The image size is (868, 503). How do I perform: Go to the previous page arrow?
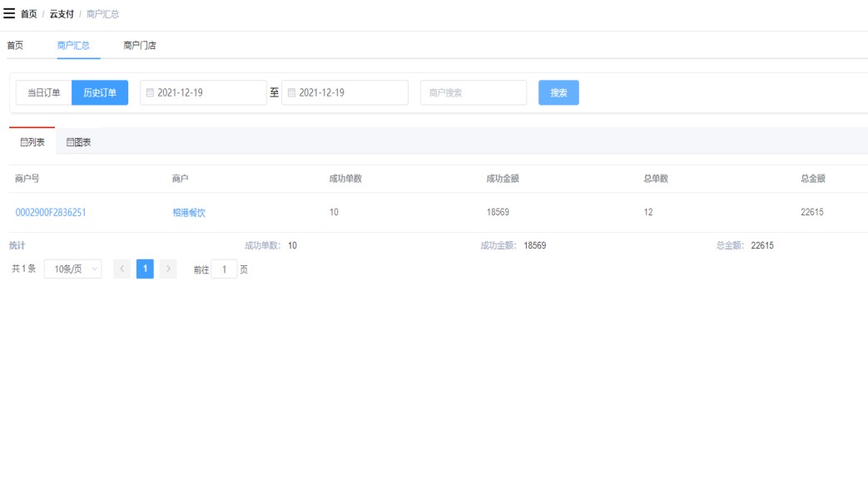tap(121, 269)
